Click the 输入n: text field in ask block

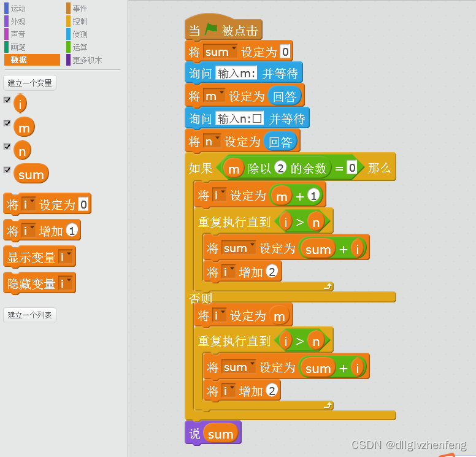(240, 118)
